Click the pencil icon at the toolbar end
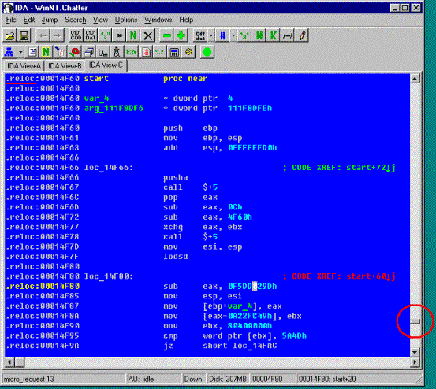 click(x=302, y=35)
